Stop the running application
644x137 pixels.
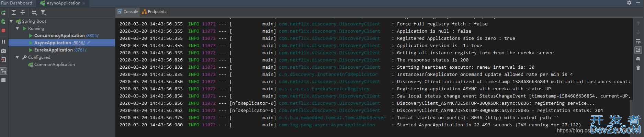click(x=3, y=31)
